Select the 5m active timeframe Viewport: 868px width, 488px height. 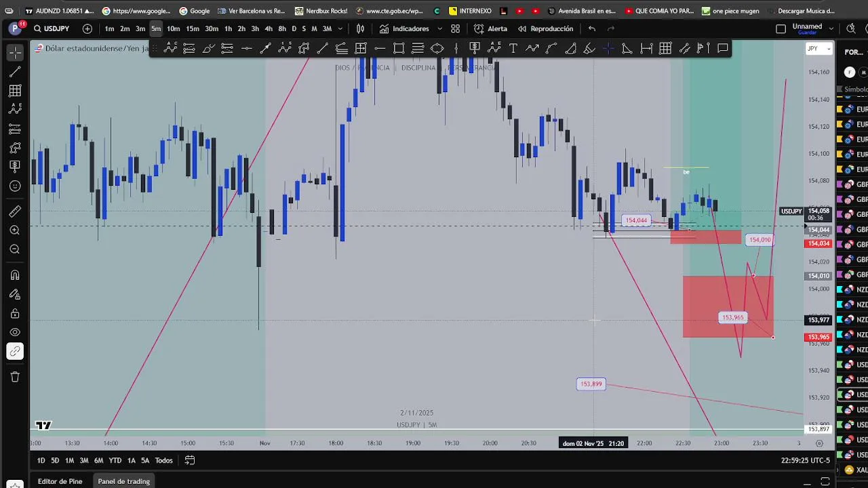coord(156,28)
